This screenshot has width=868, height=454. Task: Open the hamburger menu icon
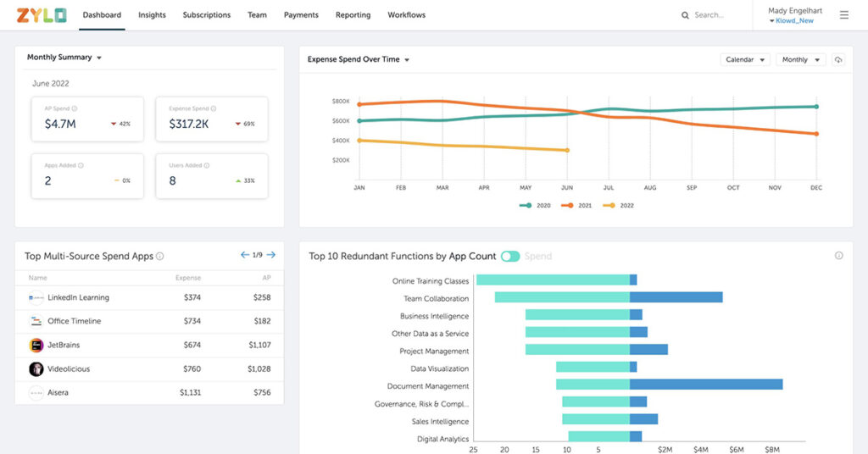pyautogui.click(x=843, y=15)
